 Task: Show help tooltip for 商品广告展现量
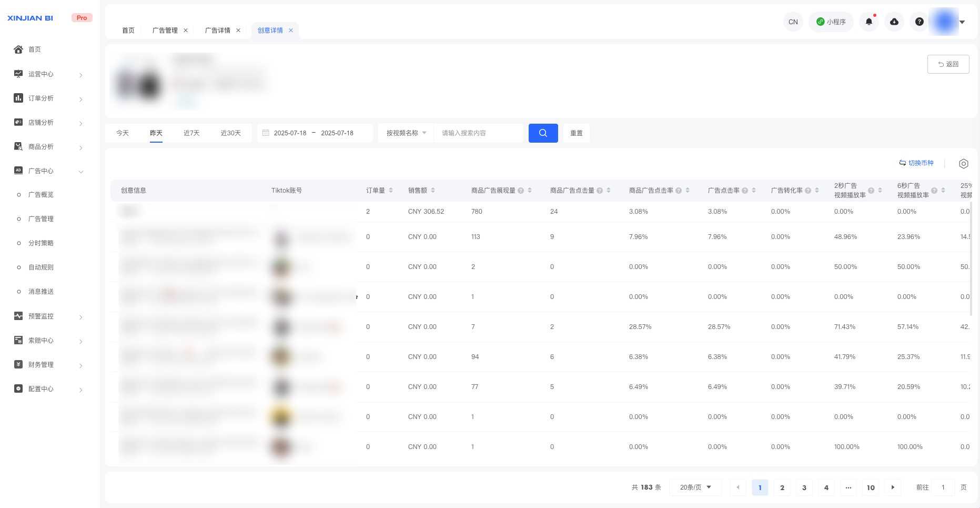coord(521,191)
